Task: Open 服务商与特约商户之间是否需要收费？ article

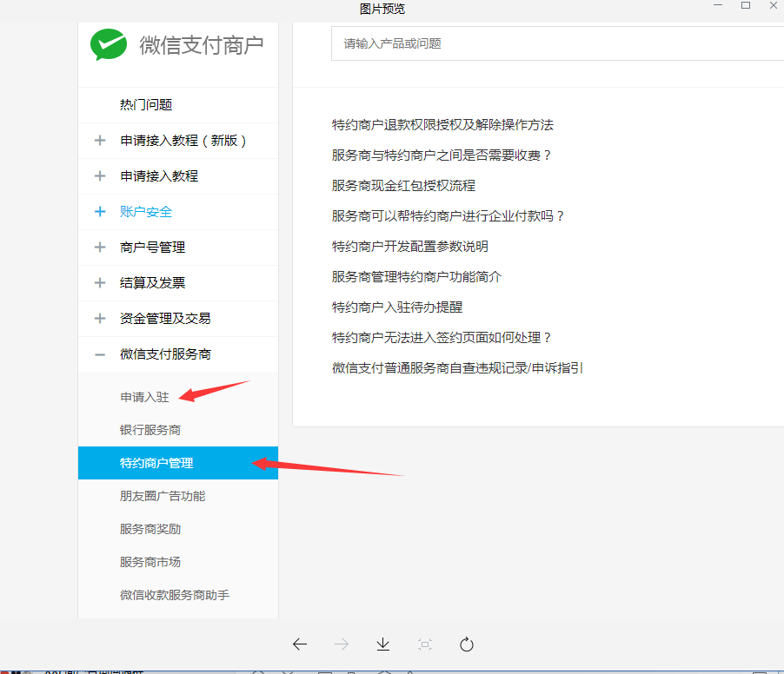Action: 442,155
